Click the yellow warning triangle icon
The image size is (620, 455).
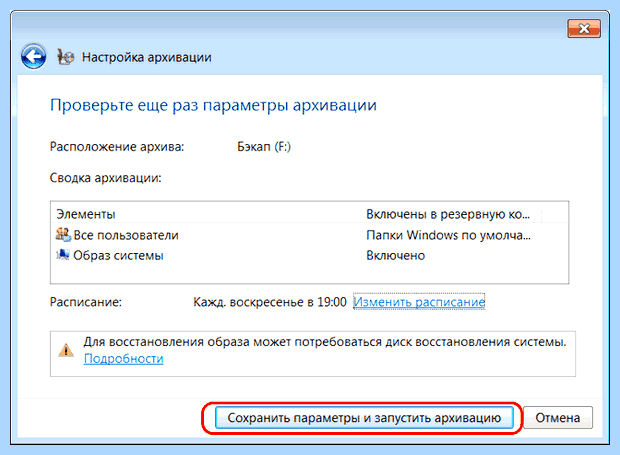pos(66,350)
